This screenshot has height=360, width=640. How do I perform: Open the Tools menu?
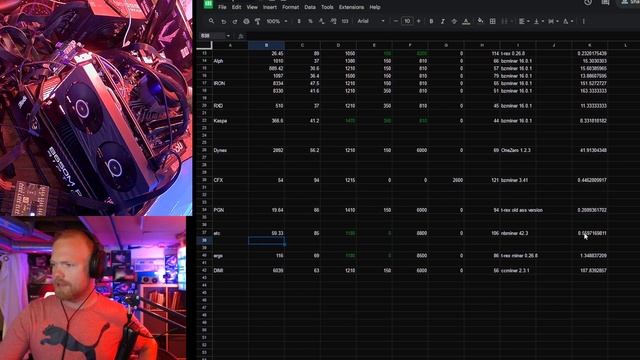click(x=327, y=7)
